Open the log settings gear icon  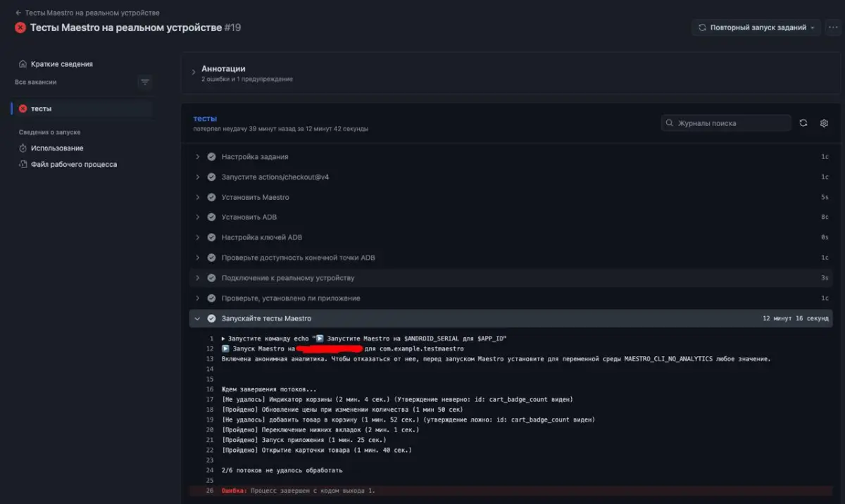(824, 123)
